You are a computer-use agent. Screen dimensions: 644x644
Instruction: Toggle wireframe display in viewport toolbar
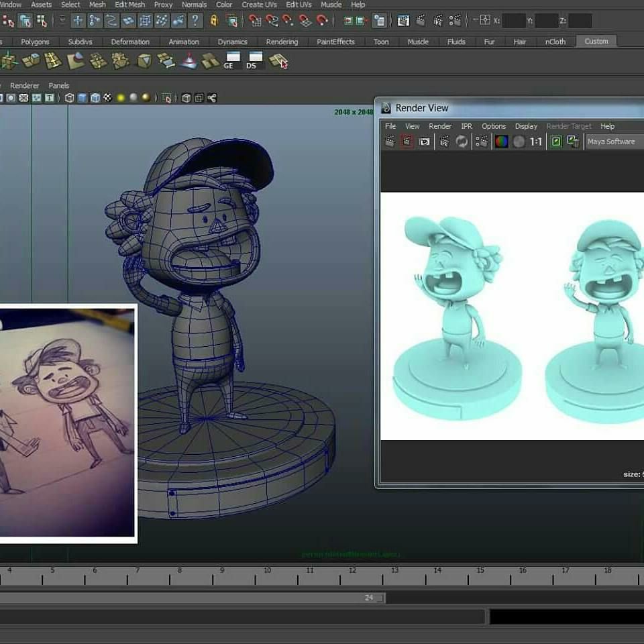click(x=70, y=98)
